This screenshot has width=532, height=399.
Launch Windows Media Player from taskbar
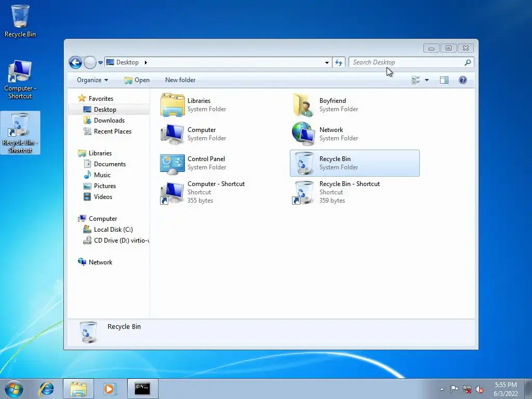click(110, 389)
